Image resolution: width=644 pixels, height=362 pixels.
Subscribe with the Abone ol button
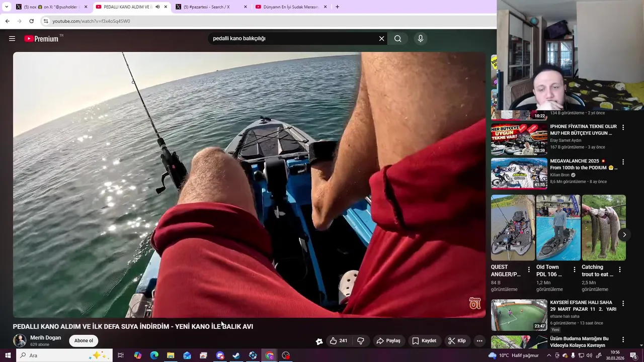(84, 341)
